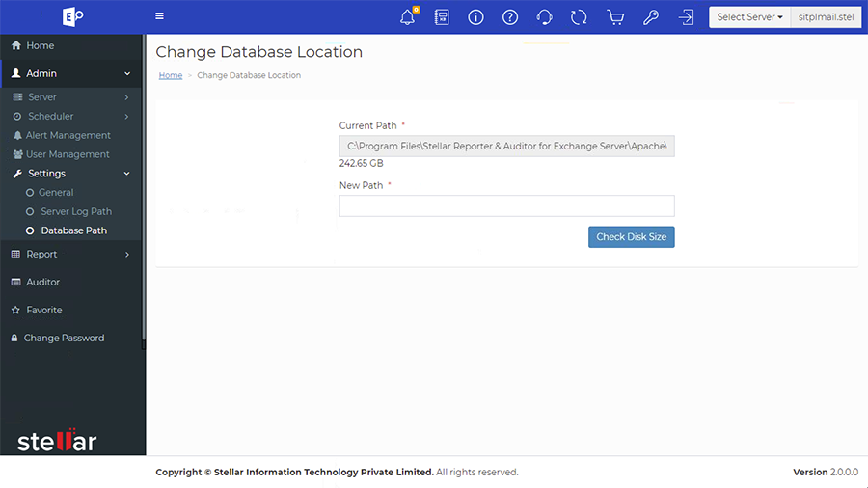This screenshot has width=868, height=488.
Task: Collapse the Admin menu chevron
Action: 127,73
